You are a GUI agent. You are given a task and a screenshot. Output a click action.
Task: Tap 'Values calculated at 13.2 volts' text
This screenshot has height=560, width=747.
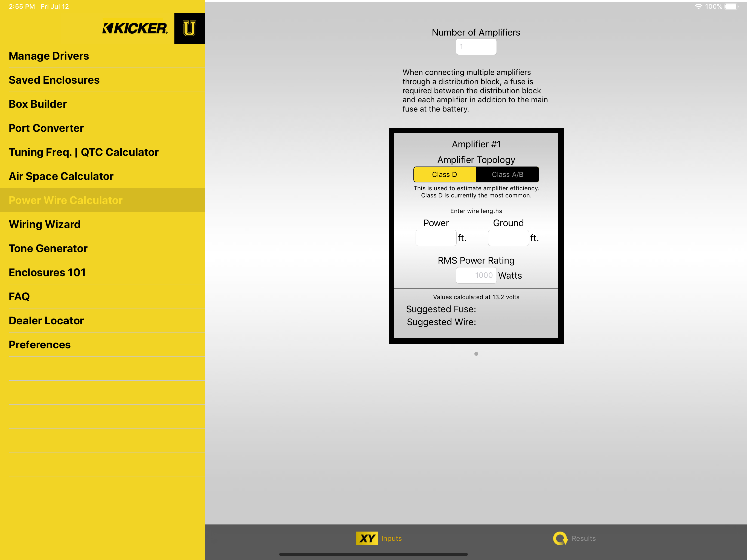tap(476, 297)
